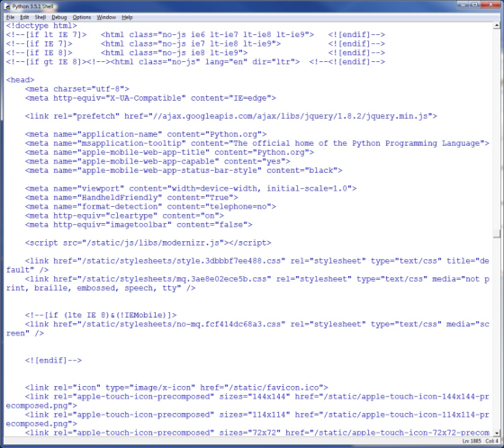The width and height of the screenshot is (504, 448).
Task: Click the 114x114 apple-touch-icon line
Action: coord(247,419)
